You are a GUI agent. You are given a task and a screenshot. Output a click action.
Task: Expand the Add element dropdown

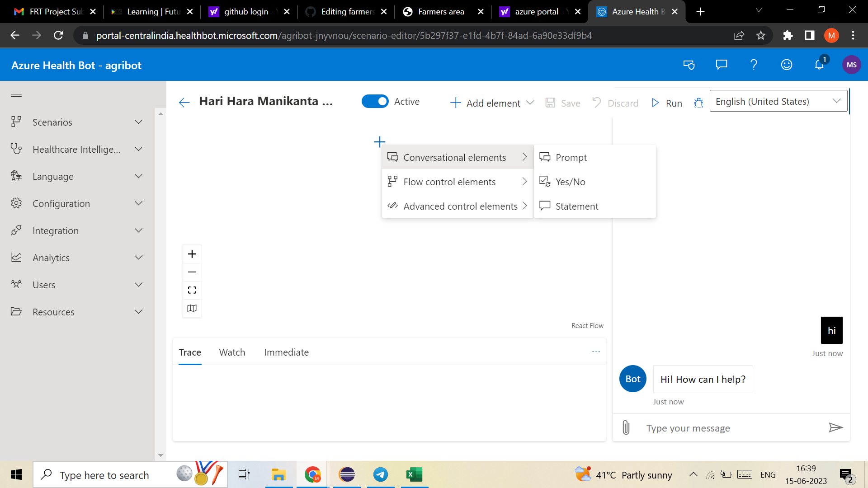[x=492, y=103]
